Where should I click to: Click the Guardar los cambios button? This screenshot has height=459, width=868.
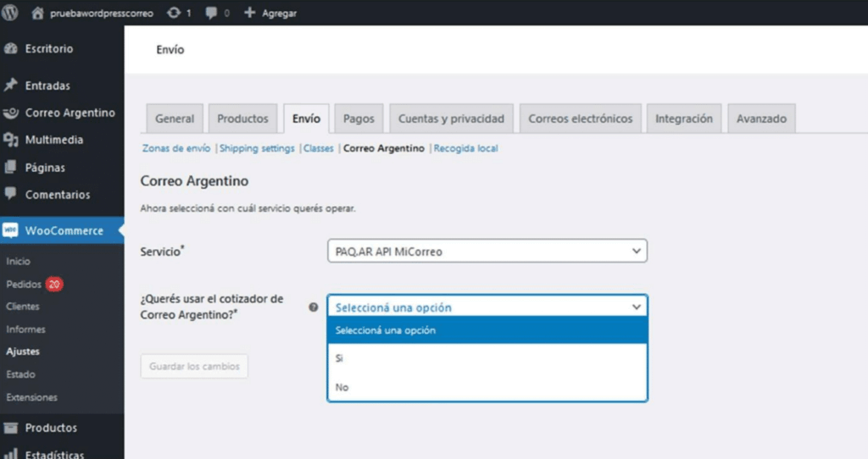(194, 366)
